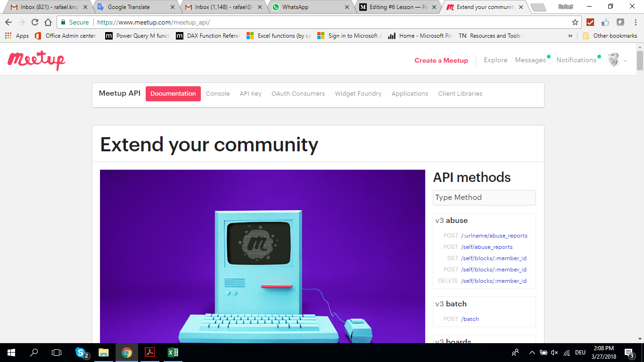Image resolution: width=644 pixels, height=362 pixels.
Task: Open the DAX Function Reference bookmark
Action: point(208,36)
